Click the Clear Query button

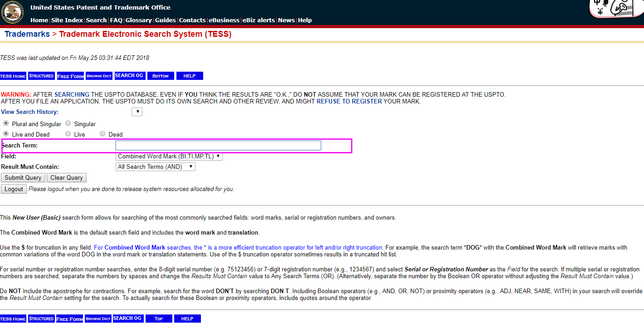[x=66, y=177]
